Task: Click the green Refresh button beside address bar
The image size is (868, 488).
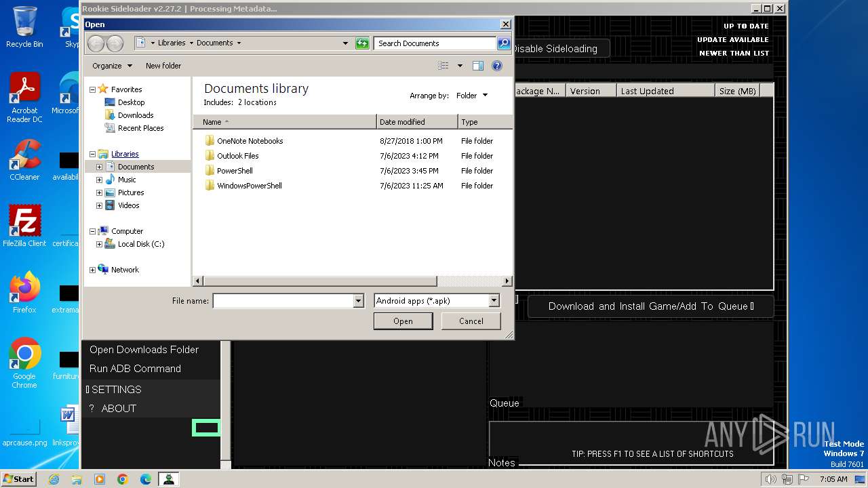Action: 362,43
